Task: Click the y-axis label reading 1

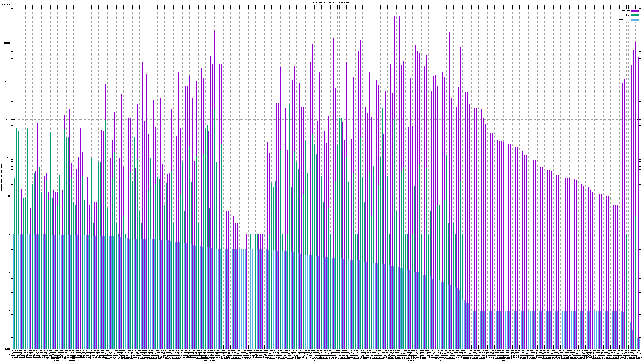Action: pos(10,234)
